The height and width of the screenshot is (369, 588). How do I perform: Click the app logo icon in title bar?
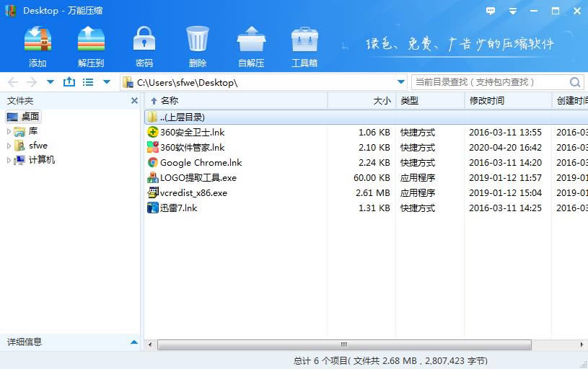click(x=11, y=11)
